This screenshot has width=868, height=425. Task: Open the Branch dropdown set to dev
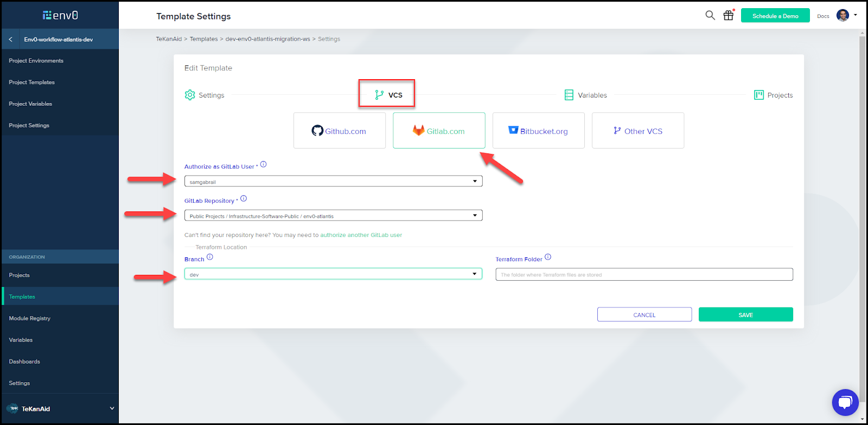(x=333, y=274)
